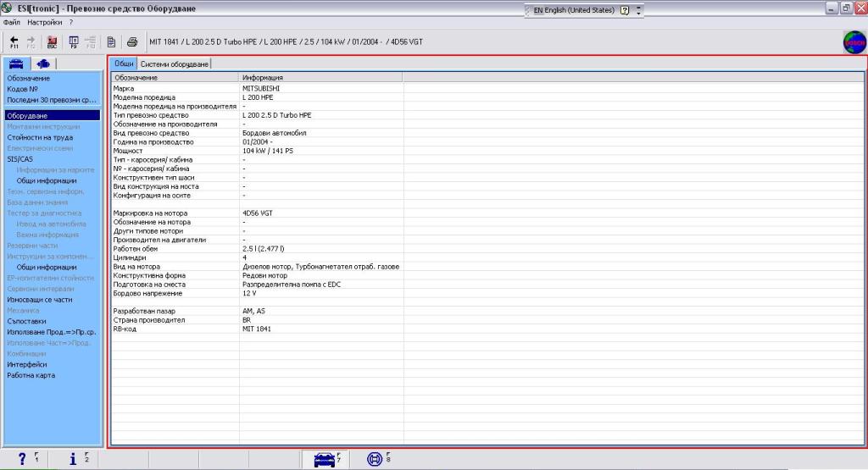Select the Моделна поредица row label
This screenshot has height=470, width=868.
(x=144, y=97)
